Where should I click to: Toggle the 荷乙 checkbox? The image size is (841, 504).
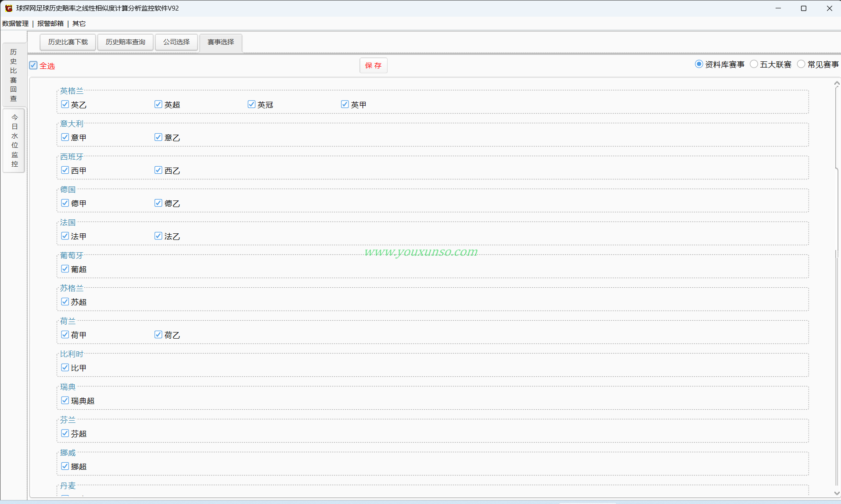tap(158, 335)
